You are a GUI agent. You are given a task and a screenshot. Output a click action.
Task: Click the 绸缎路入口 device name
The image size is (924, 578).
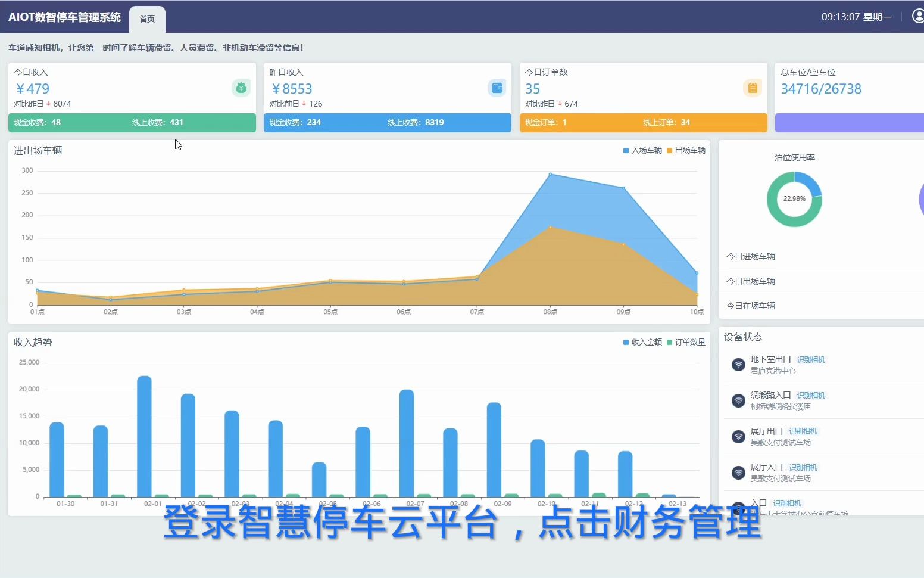click(770, 395)
